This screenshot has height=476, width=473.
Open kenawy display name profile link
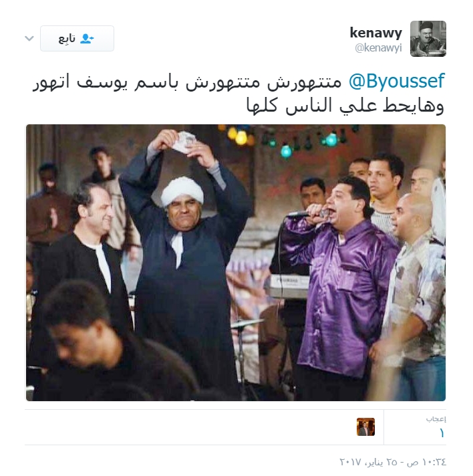point(375,33)
